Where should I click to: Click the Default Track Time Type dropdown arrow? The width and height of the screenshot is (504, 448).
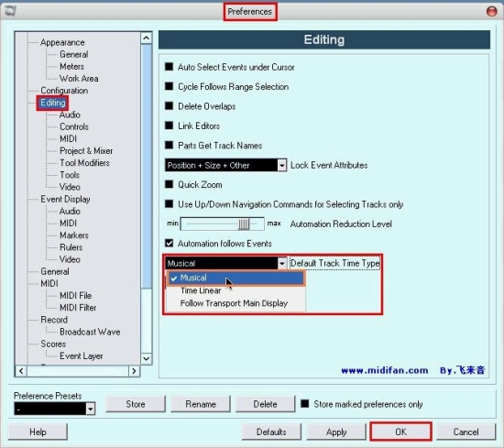click(282, 264)
